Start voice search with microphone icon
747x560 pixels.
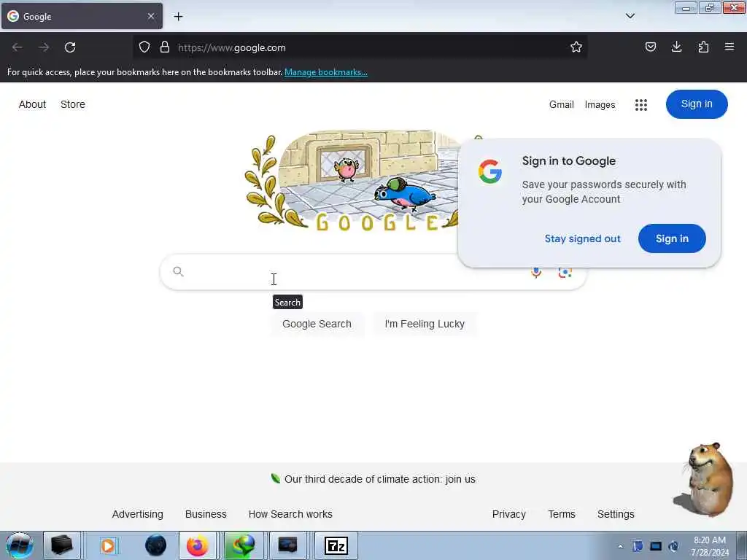tap(536, 273)
